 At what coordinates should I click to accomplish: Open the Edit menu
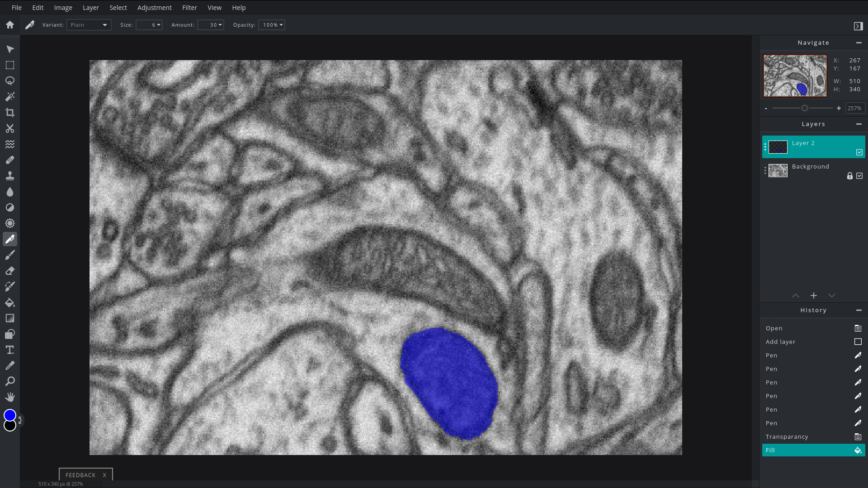38,8
